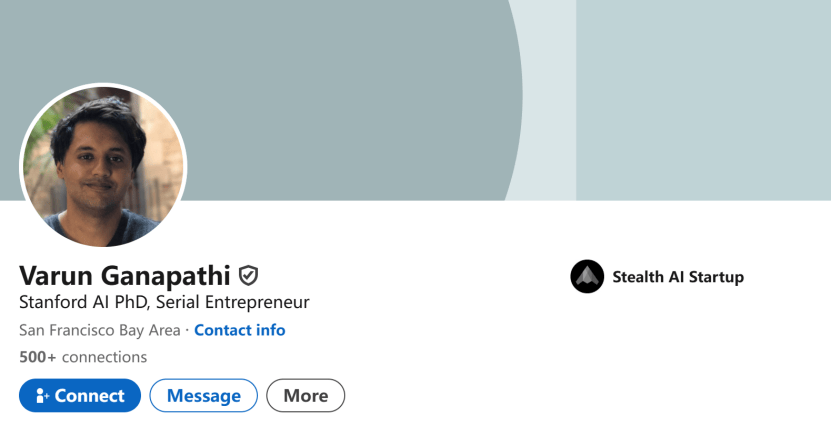Click the San Francisco Bay Area location
This screenshot has width=832, height=426.
click(x=100, y=330)
